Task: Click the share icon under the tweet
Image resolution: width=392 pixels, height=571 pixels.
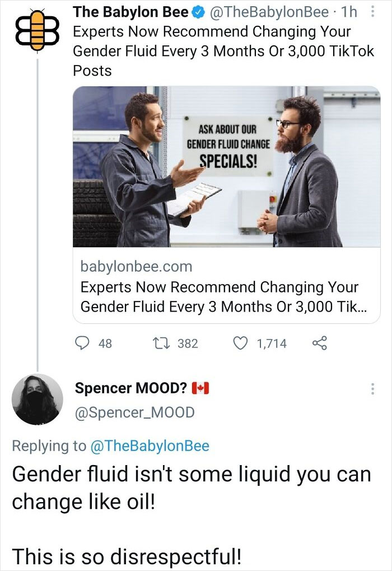Action: (319, 343)
